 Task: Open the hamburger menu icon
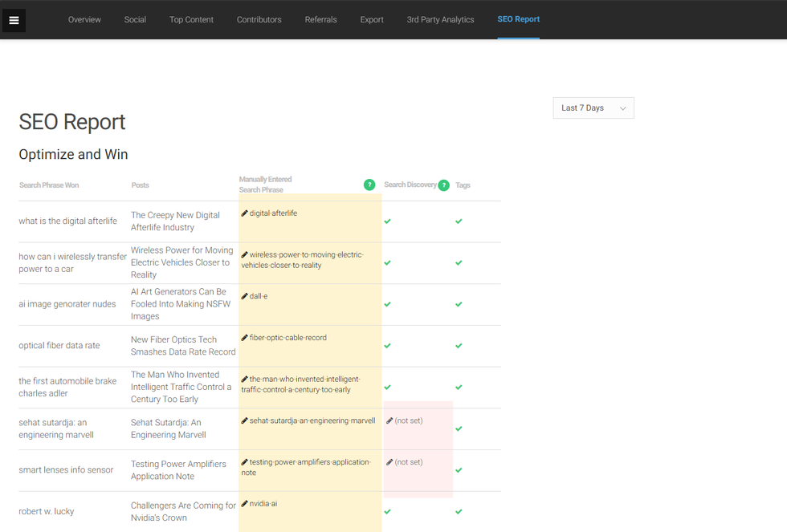[x=14, y=20]
